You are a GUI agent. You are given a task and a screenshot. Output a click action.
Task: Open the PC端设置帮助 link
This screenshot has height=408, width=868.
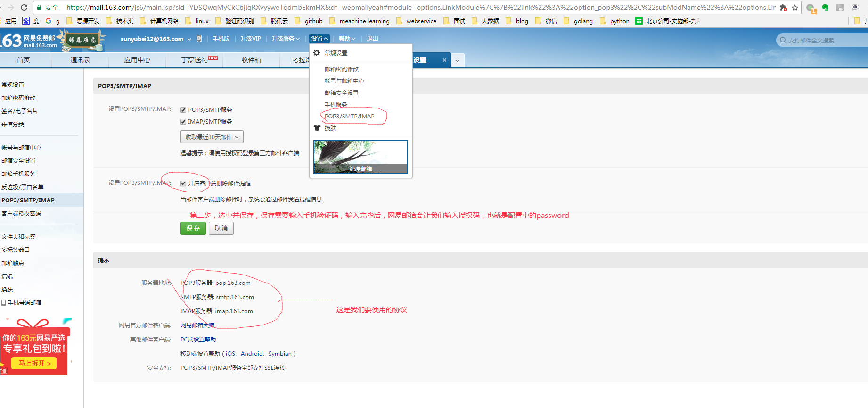click(198, 340)
